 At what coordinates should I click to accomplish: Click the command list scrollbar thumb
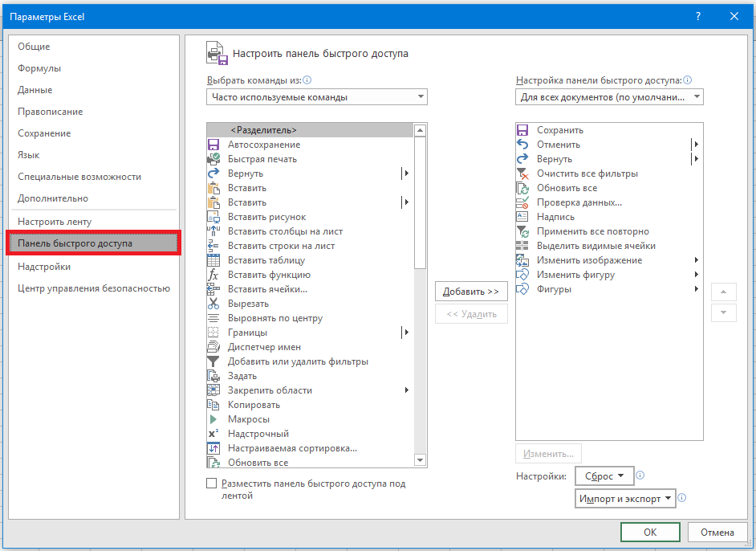tap(420, 202)
